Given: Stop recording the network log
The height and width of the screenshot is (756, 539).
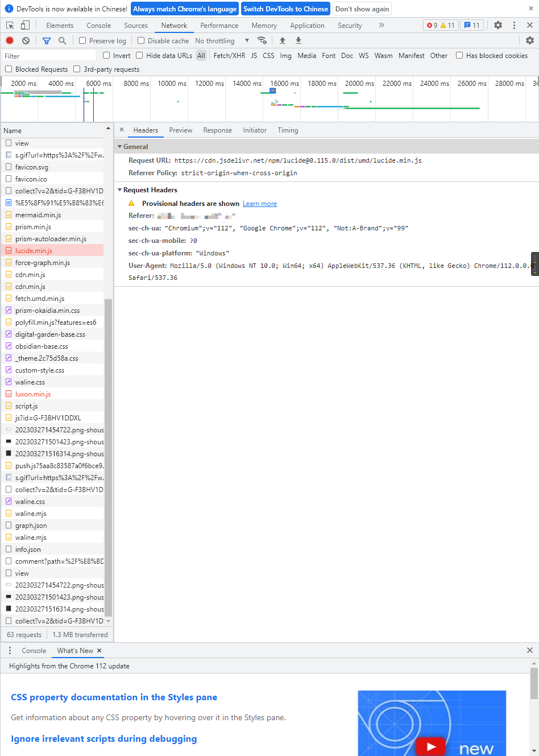Looking at the screenshot, I should pyautogui.click(x=9, y=40).
